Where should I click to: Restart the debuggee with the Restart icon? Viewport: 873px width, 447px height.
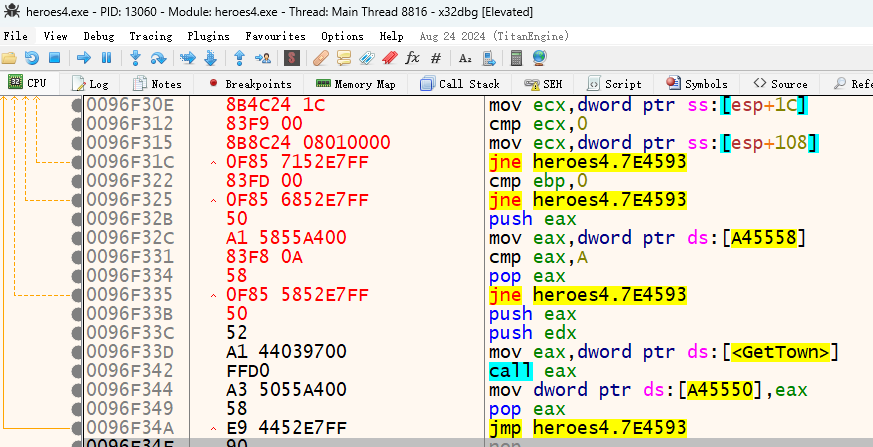click(32, 57)
